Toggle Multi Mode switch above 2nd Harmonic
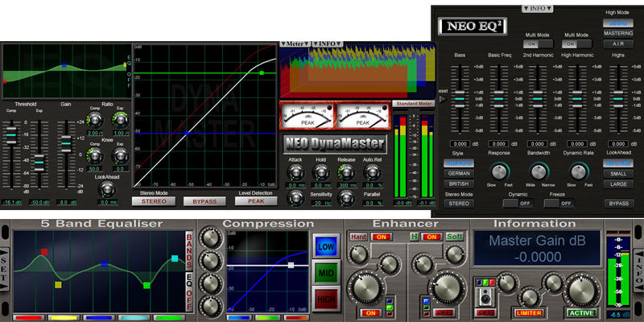The image size is (644, 322). pos(538,43)
